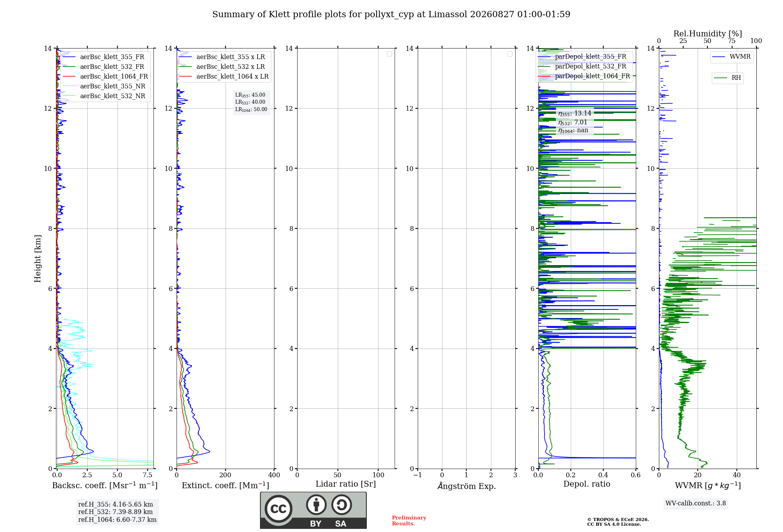This screenshot has width=783, height=532.
Task: Click the WVMR legend entry
Action: point(731,57)
